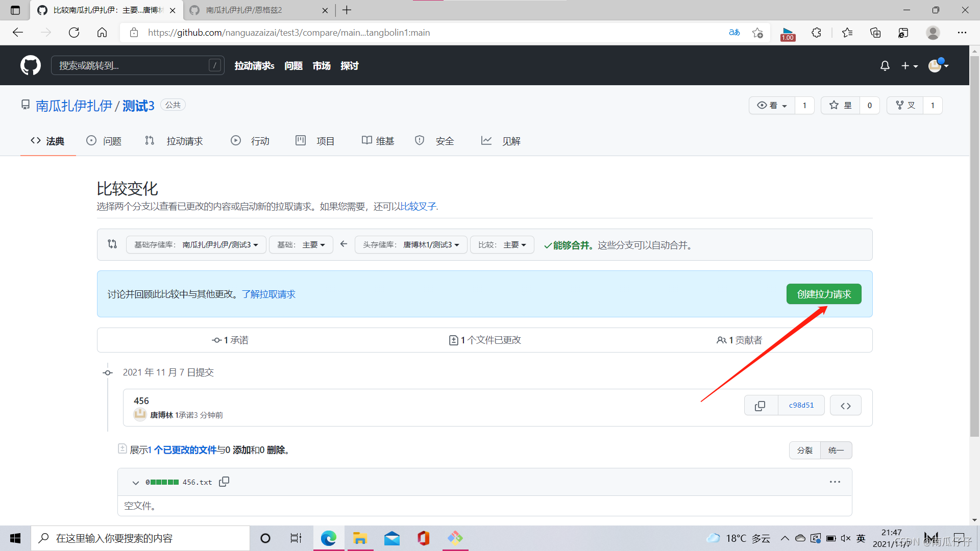Add page to favorites with star icon
This screenshot has height=551, width=980.
tap(757, 33)
